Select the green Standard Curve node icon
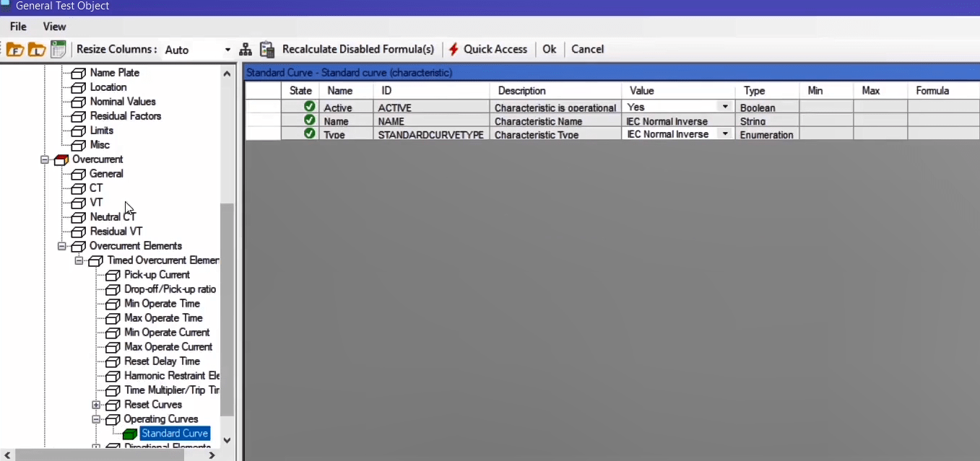Viewport: 980px width, 461px height. tap(130, 434)
